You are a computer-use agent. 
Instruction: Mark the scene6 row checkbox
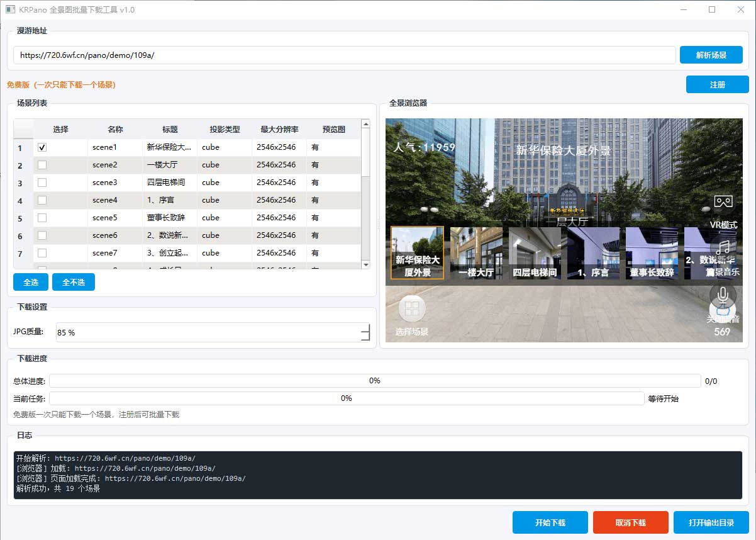(42, 235)
